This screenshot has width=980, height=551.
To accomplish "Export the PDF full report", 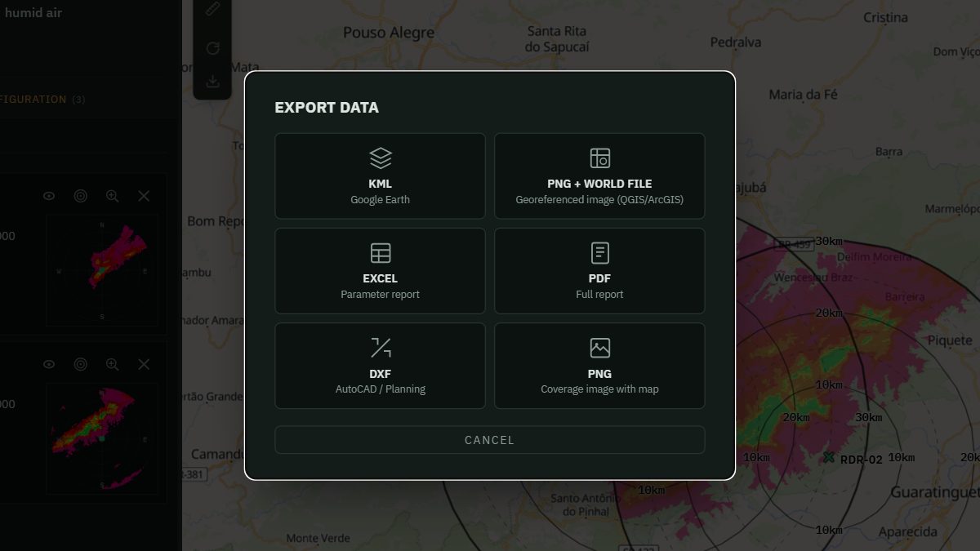I will (x=599, y=271).
